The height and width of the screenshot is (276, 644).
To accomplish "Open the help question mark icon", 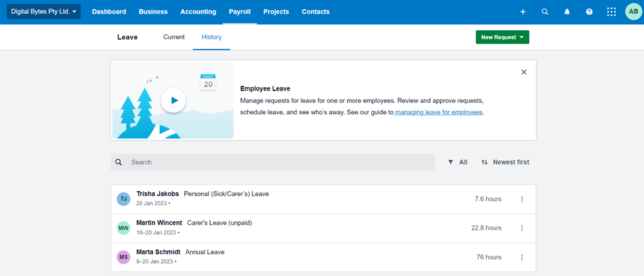I will 589,12.
